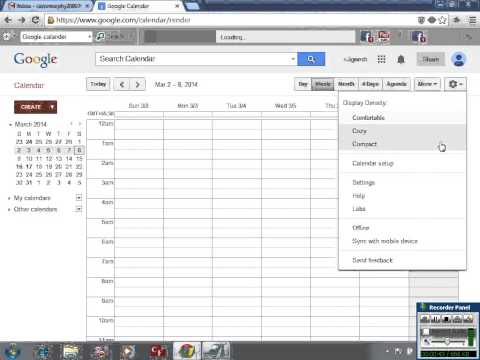Select Compact display density
This screenshot has width=480, height=360.
click(x=402, y=144)
